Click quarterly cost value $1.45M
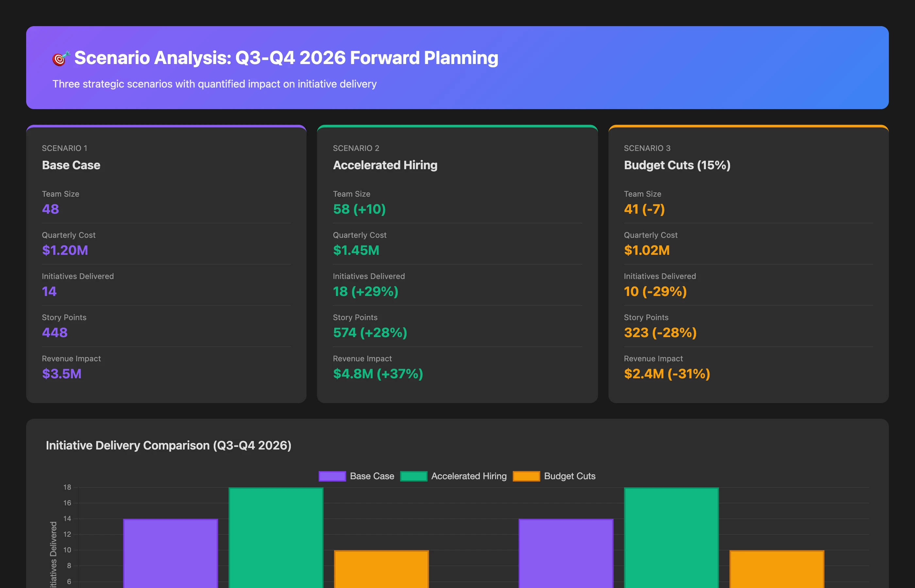 pos(356,250)
